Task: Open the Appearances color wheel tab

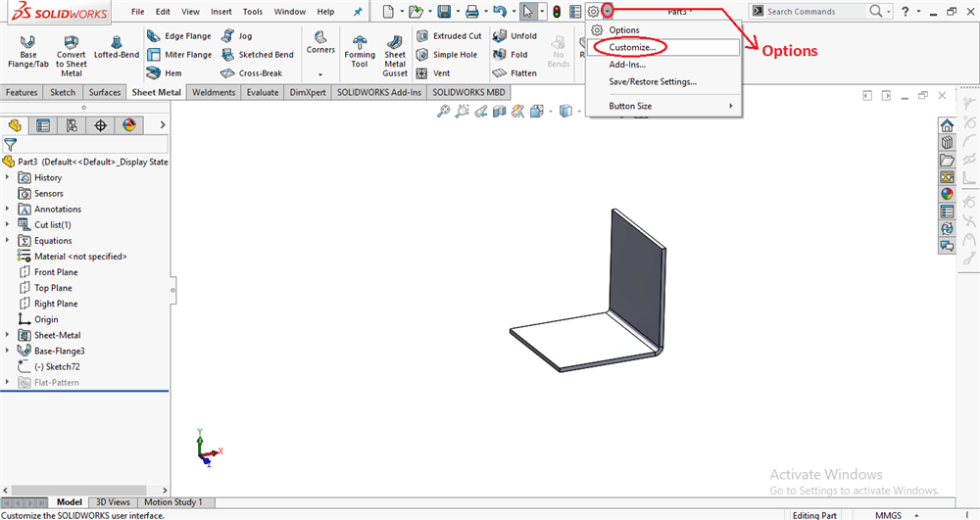Action: click(x=128, y=125)
